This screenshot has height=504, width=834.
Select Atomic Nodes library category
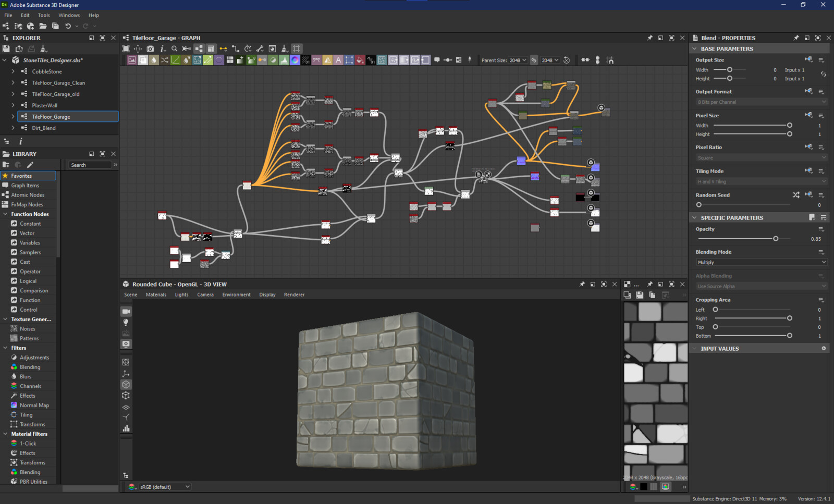click(28, 195)
